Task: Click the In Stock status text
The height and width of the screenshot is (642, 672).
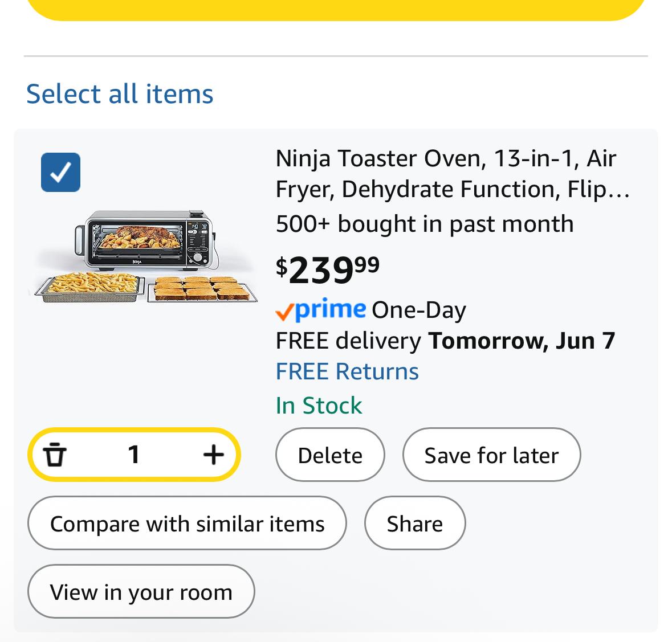Action: (319, 405)
